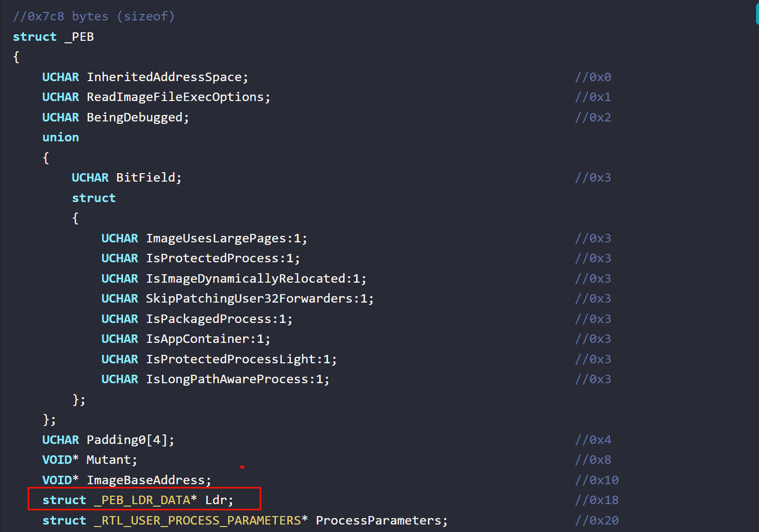Click the union keyword
Screen dimensions: 759x532
click(61, 137)
